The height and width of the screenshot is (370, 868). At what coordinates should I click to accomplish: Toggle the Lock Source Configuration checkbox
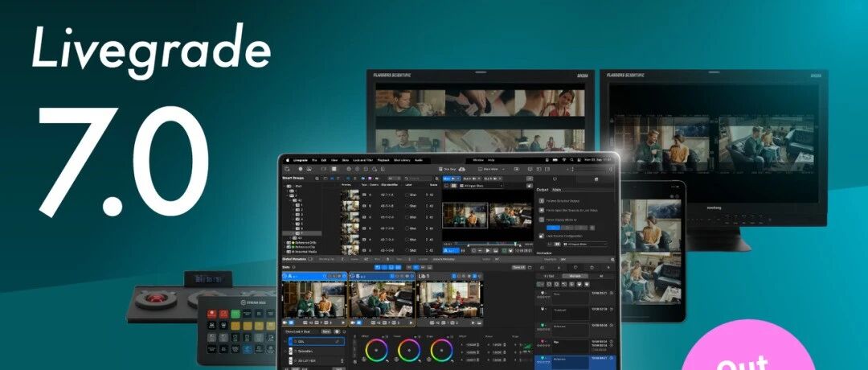pyautogui.click(x=542, y=236)
